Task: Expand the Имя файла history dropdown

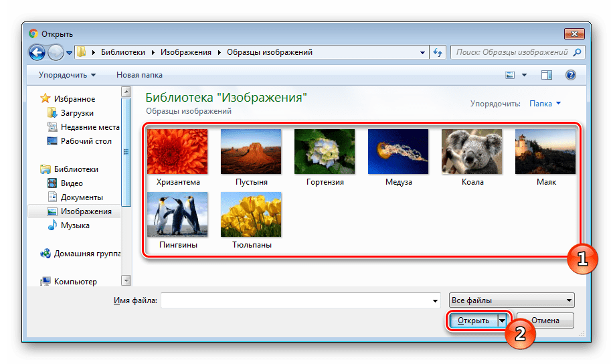Action: [x=435, y=300]
